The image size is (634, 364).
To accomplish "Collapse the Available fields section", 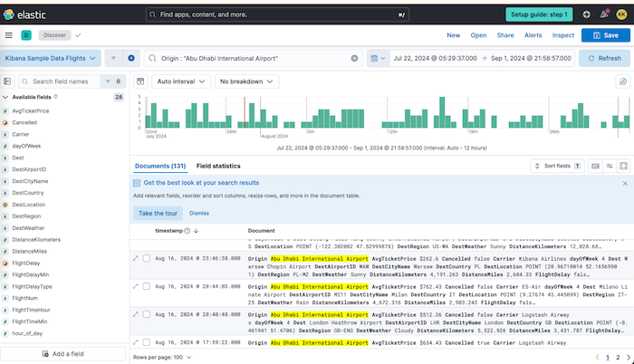I will [x=5, y=97].
